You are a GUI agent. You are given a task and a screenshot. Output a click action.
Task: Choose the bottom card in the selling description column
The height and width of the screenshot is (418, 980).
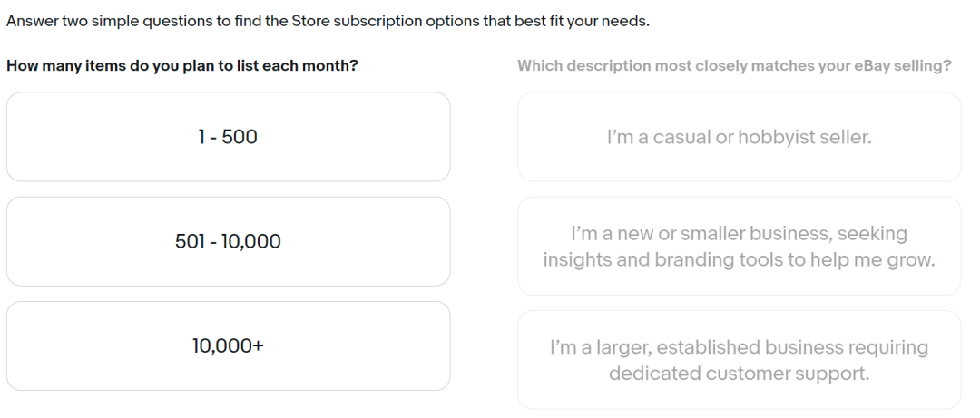point(739,360)
